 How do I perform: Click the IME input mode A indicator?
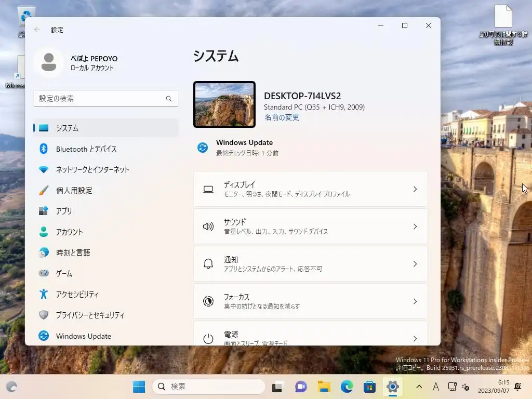point(436,387)
